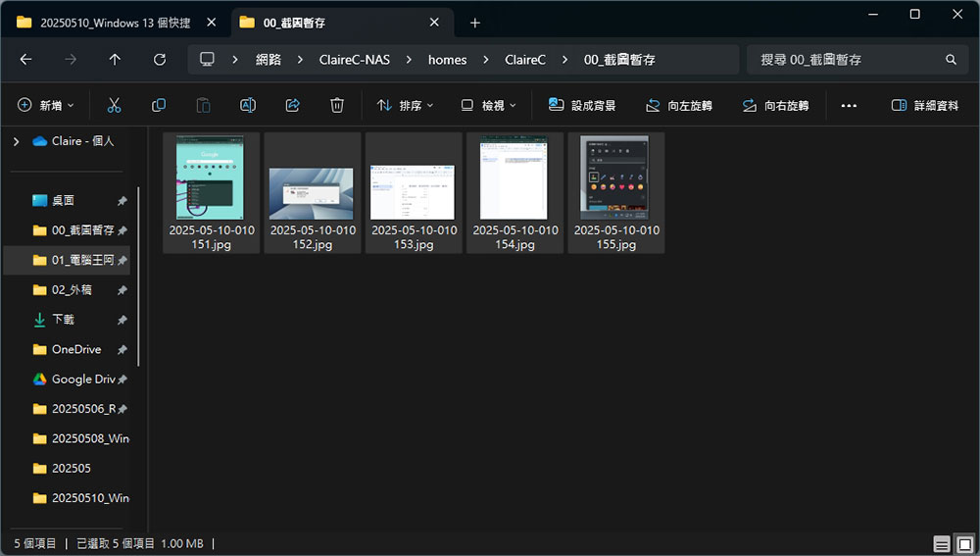Viewport: 980px width, 556px height.
Task: Expand chevron after 網路 in address bar
Action: (300, 60)
